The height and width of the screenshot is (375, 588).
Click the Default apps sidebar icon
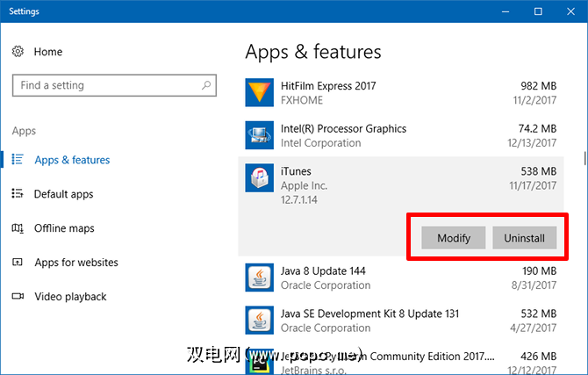click(18, 194)
